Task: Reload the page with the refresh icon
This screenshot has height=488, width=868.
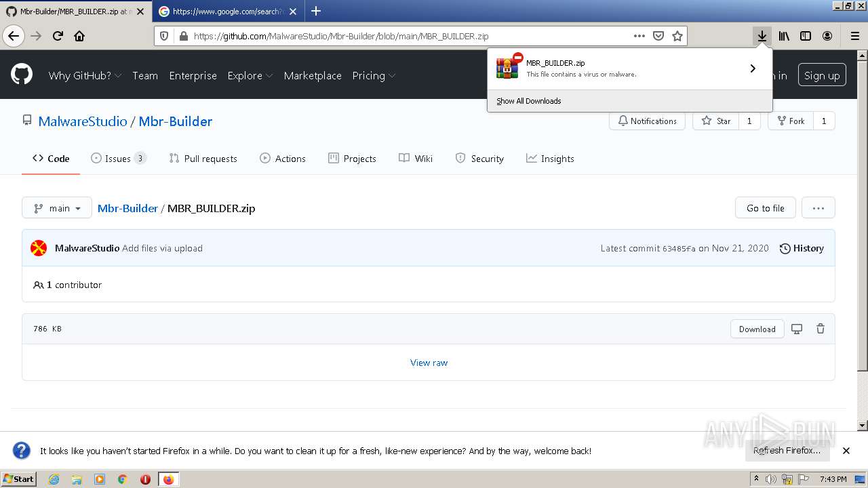Action: [x=58, y=36]
